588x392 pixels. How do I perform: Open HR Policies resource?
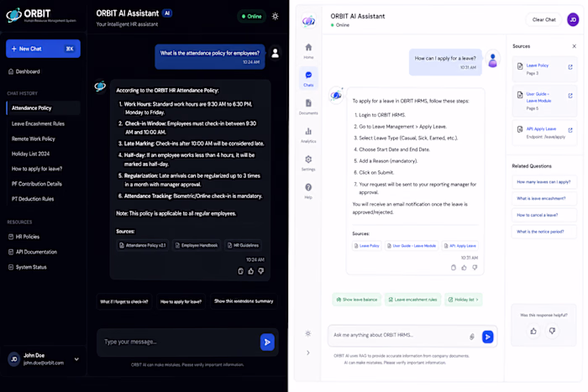24,237
